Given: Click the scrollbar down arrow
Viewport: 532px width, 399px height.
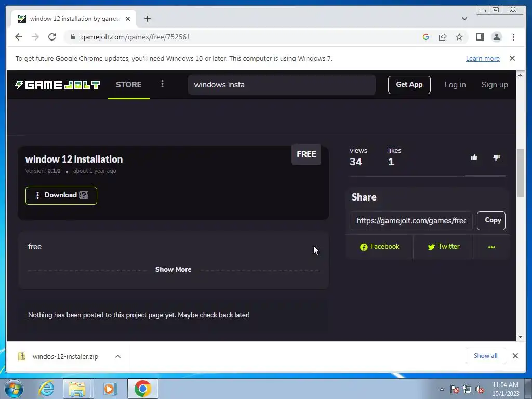Looking at the screenshot, I should click(520, 337).
